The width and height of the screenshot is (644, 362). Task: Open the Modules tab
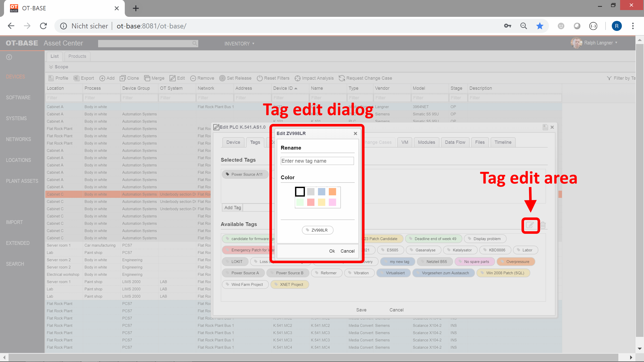click(x=426, y=142)
